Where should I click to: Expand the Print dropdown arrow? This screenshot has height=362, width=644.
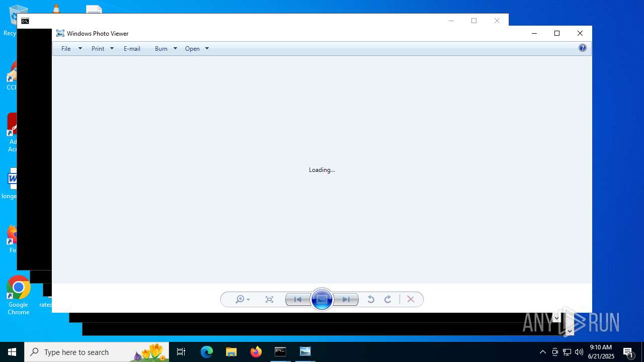tap(112, 49)
